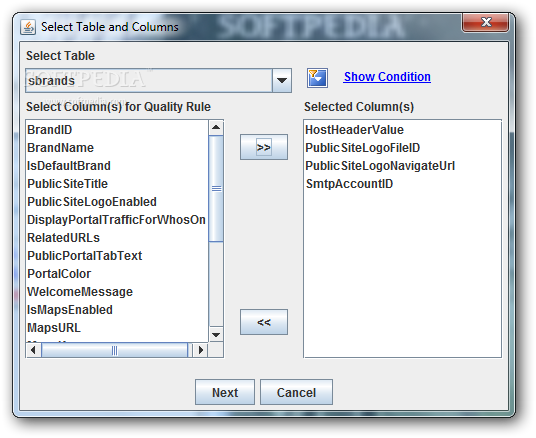The image size is (536, 438).
Task: Click the column list scroll down arrow
Action: pos(216,334)
